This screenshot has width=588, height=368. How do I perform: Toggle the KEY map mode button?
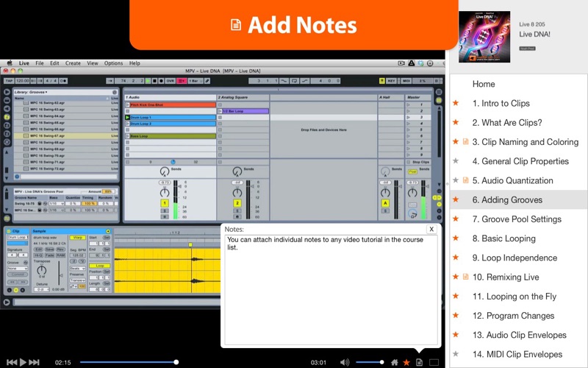pyautogui.click(x=391, y=81)
